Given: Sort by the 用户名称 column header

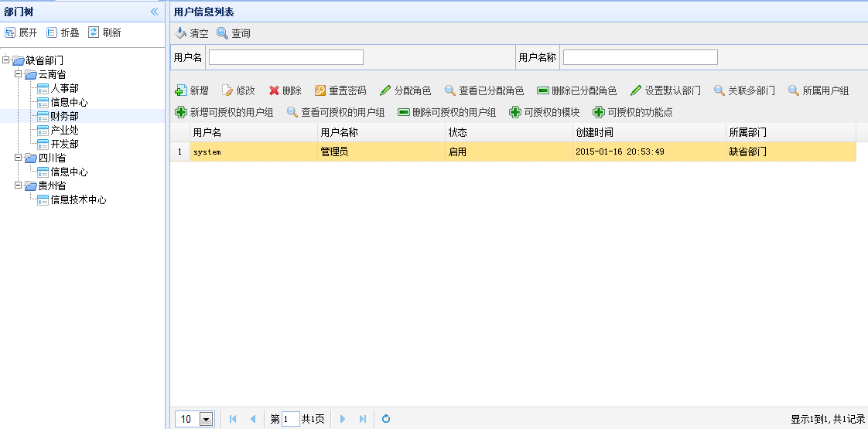Looking at the screenshot, I should (x=381, y=133).
